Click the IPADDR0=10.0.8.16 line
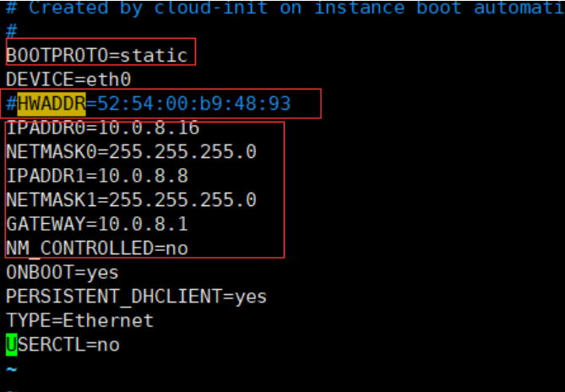This screenshot has height=392, width=565. coord(103,128)
